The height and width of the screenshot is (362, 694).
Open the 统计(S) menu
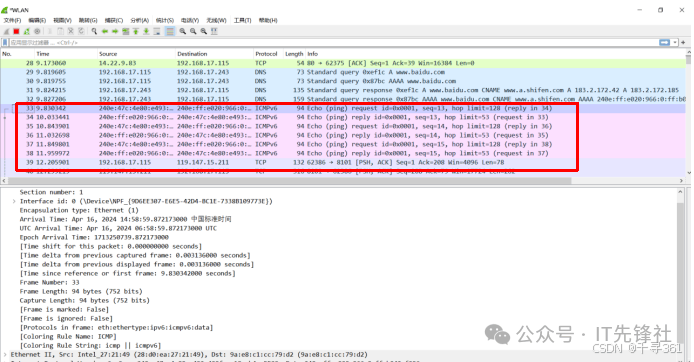click(x=165, y=20)
